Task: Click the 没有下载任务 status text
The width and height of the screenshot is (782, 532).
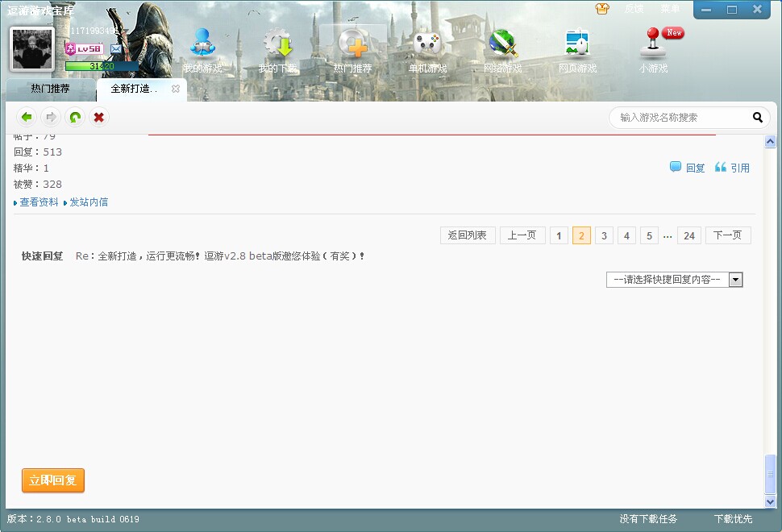Action: [x=648, y=519]
